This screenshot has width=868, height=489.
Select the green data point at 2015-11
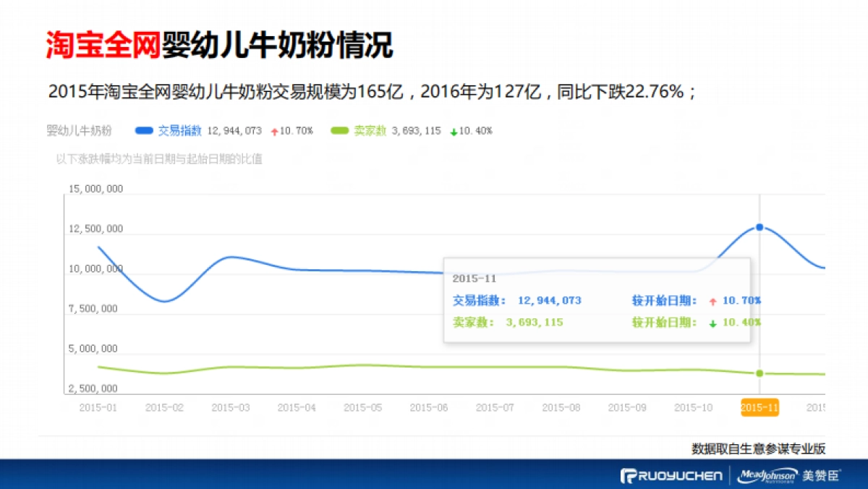click(x=759, y=373)
